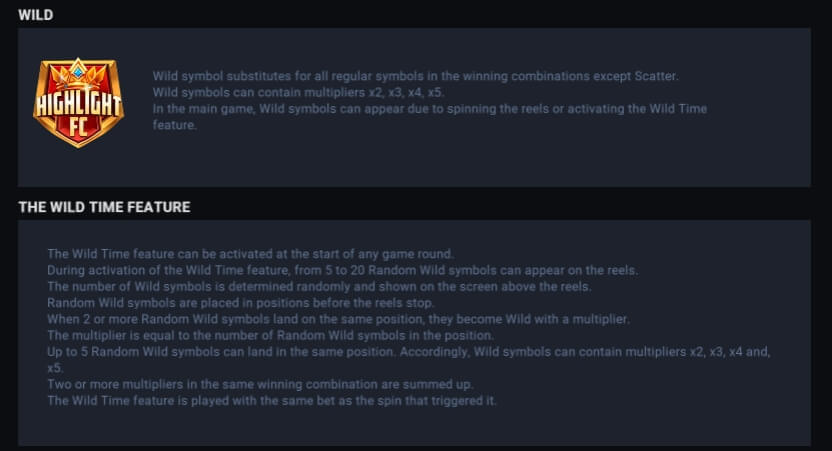Click the sentence on 2 or more Random Wilds
832x451 pixels.
click(x=339, y=319)
